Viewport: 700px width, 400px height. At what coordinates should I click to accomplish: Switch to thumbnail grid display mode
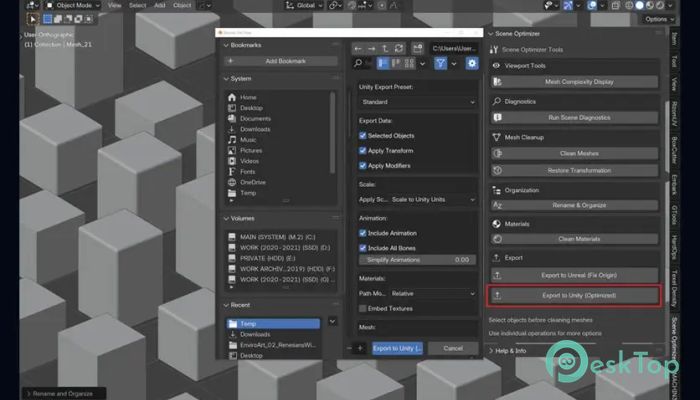point(409,63)
